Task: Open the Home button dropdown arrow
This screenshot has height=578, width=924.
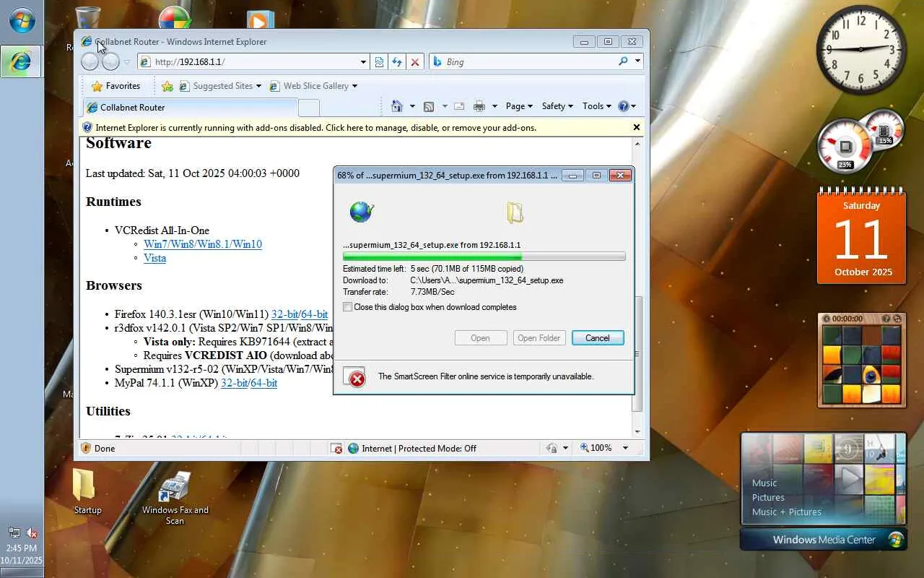Action: [x=412, y=106]
